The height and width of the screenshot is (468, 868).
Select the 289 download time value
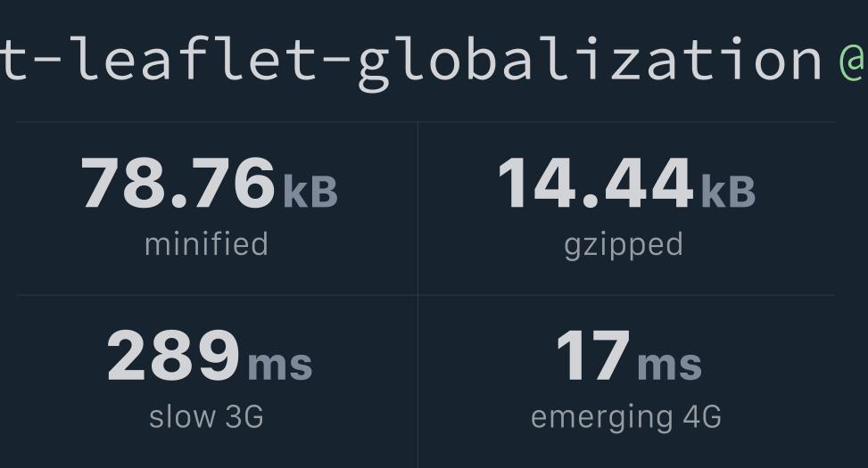(x=173, y=355)
